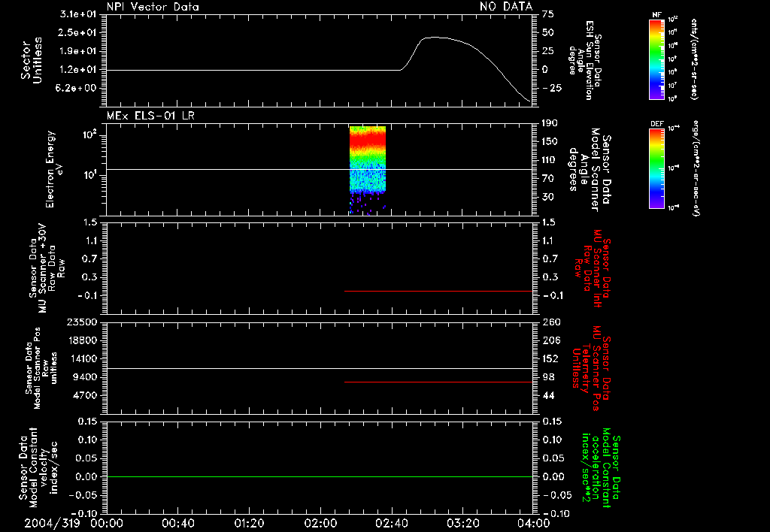Select the 'MEx ELS-01 LR' panel title

(x=150, y=116)
